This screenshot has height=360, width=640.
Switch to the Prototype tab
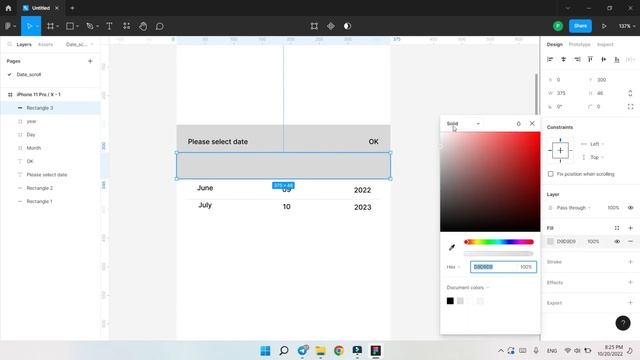[580, 44]
